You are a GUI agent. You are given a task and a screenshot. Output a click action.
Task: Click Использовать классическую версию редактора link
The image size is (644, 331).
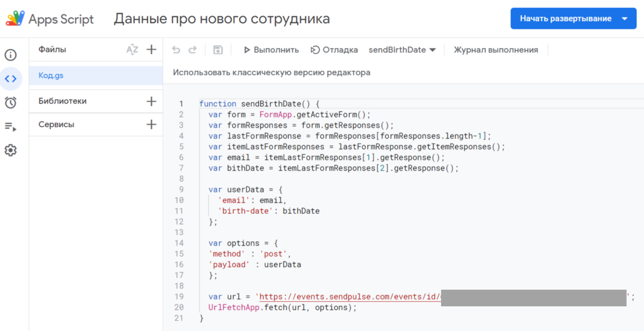[272, 73]
